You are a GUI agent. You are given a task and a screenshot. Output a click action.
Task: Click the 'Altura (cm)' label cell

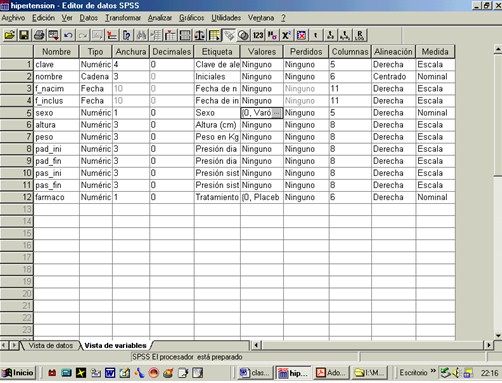point(217,125)
